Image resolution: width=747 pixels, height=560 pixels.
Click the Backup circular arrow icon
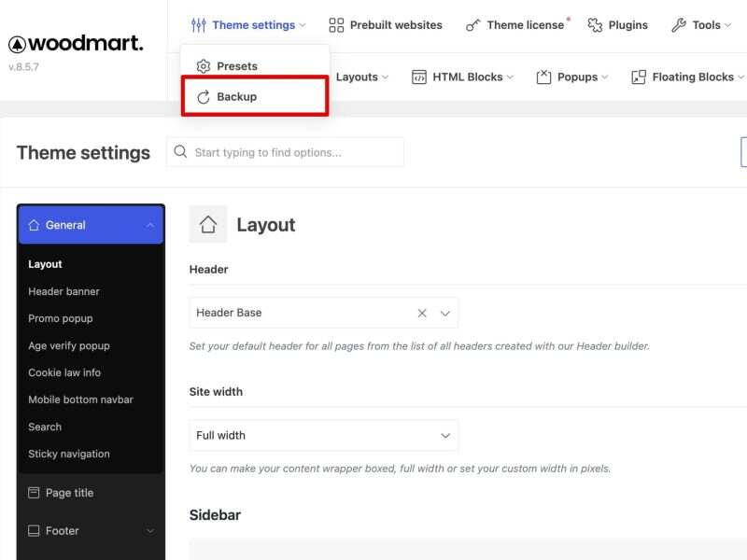[x=204, y=97]
